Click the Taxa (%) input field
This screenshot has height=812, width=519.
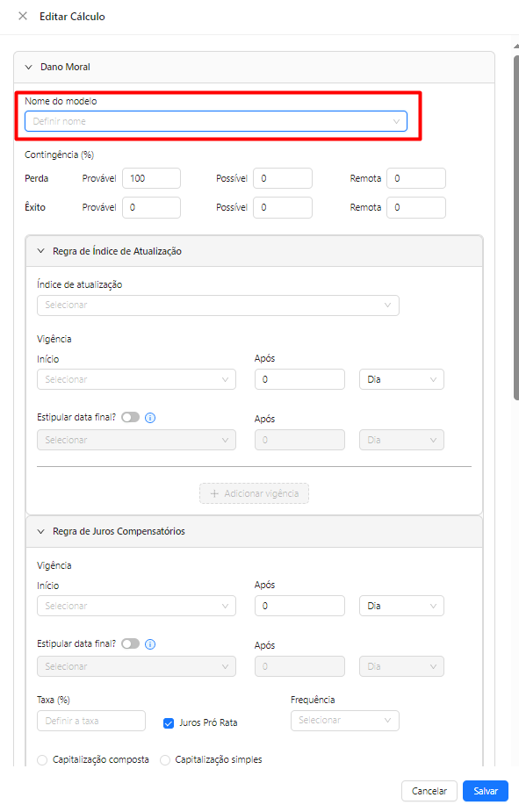[91, 721]
